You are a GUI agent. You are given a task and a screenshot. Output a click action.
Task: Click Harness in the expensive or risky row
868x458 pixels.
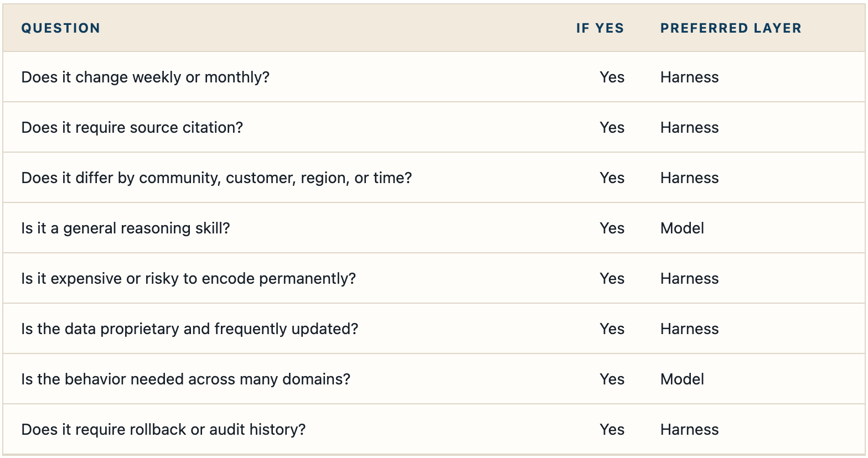pos(689,278)
